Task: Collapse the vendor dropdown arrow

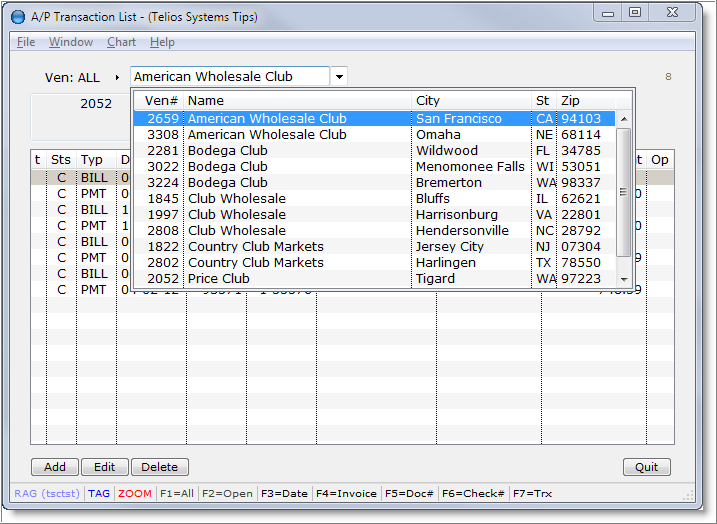Action: [339, 77]
